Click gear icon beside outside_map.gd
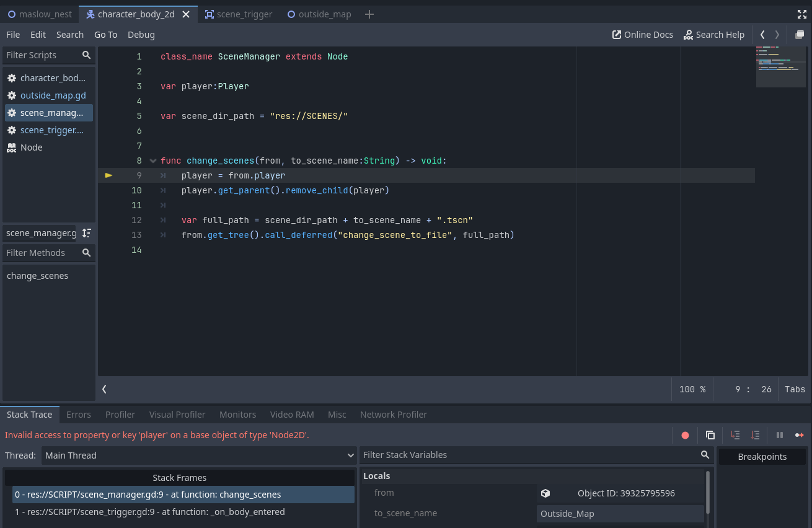Image resolution: width=812 pixels, height=528 pixels. click(x=12, y=95)
